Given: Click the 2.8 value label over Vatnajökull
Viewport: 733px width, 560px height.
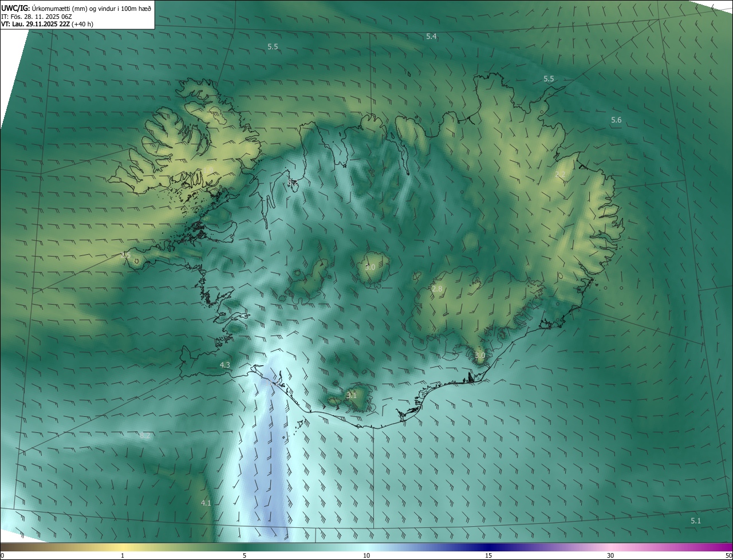Looking at the screenshot, I should click(437, 289).
